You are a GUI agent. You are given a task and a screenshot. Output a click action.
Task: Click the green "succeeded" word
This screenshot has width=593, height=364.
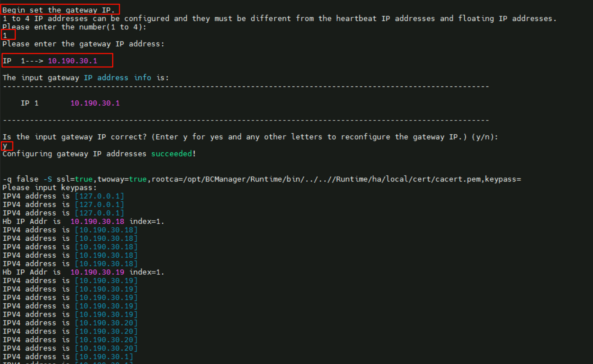pos(172,153)
